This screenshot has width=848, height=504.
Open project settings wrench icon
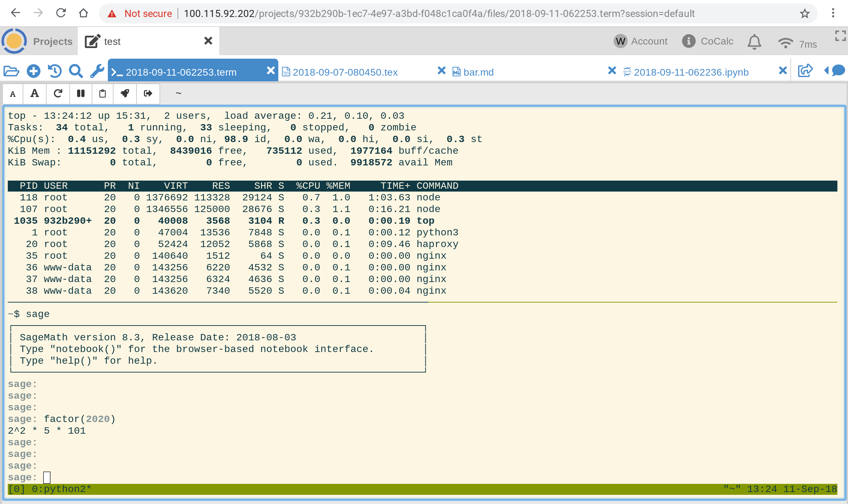[97, 71]
